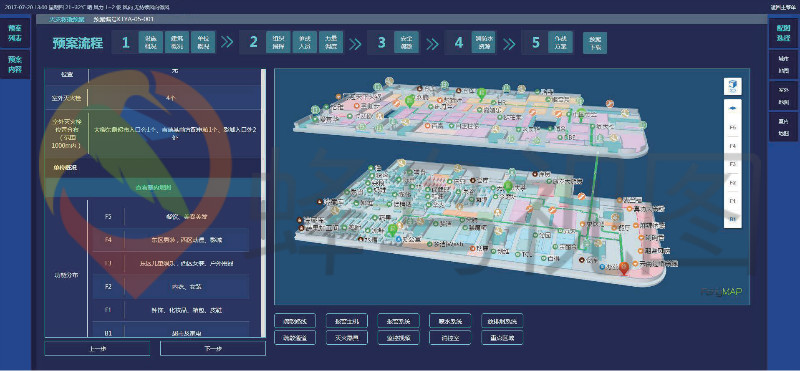Click the chevron arrows after step 1
Viewport: 800px width, 371px height.
[x=227, y=43]
